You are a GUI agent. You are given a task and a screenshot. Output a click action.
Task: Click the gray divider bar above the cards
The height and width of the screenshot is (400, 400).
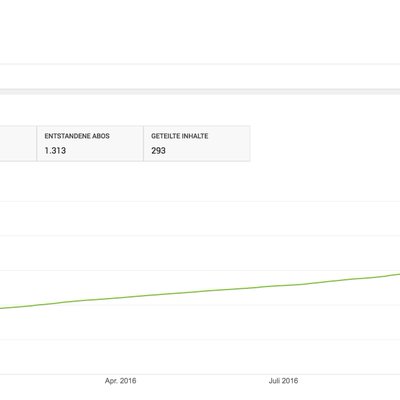(200, 92)
